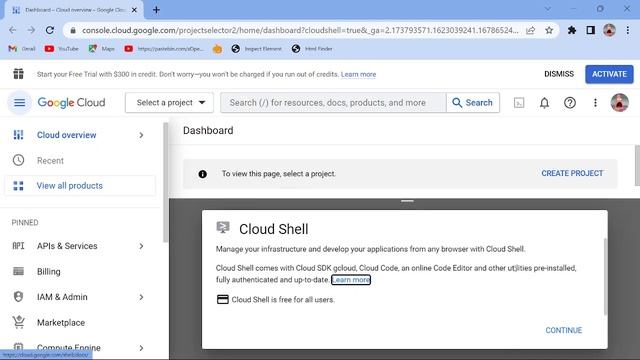The height and width of the screenshot is (360, 640).
Task: Open the Select a project dropdown
Action: [169, 102]
